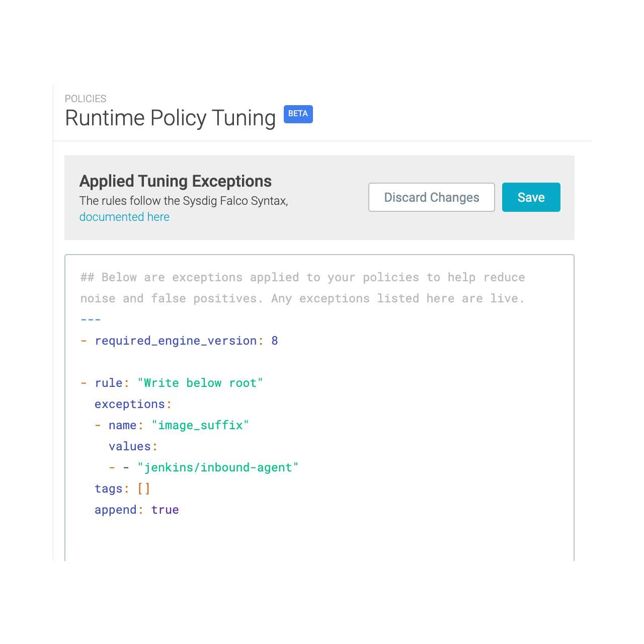
Task: Click the Save button
Action: point(531,197)
